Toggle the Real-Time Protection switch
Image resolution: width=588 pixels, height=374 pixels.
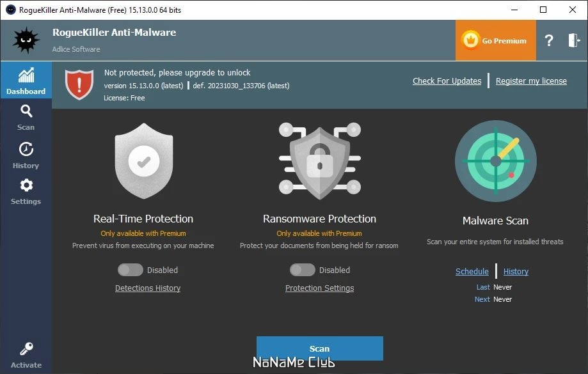point(130,270)
